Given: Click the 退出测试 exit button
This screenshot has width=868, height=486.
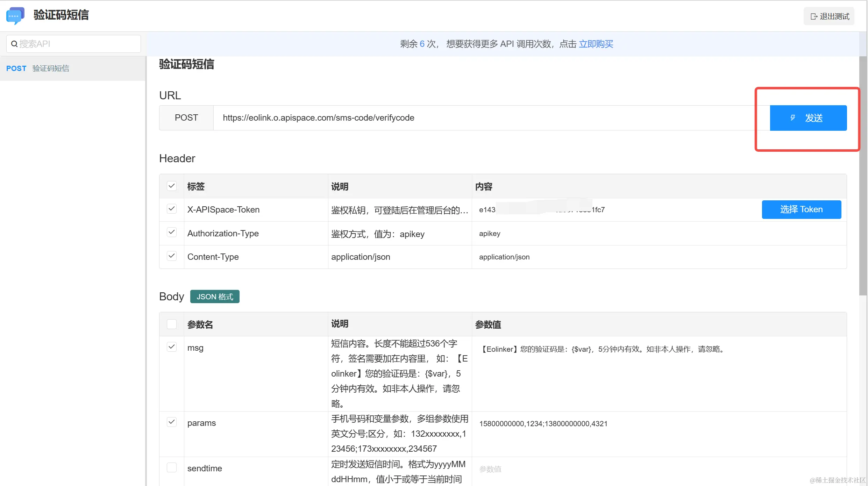Looking at the screenshot, I should [829, 16].
